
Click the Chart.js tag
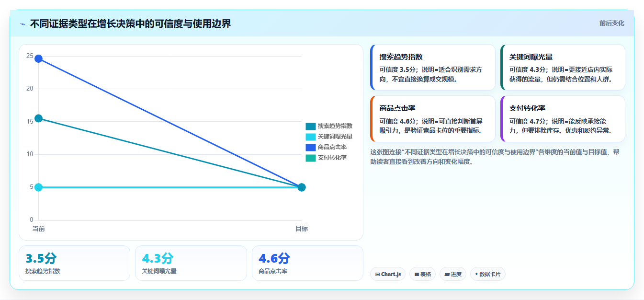pos(388,274)
